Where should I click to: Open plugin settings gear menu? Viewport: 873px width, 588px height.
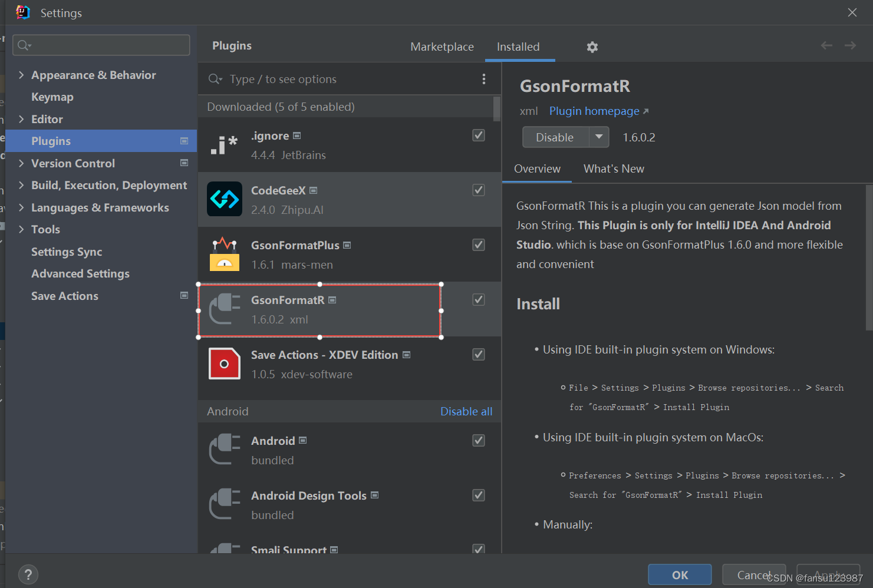592,47
